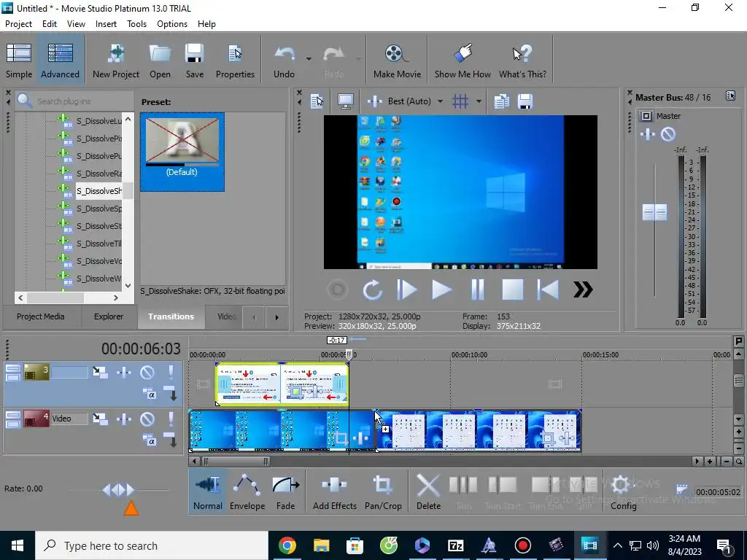Open the Undo history dropdown arrow
This screenshot has width=747, height=560.
[309, 59]
